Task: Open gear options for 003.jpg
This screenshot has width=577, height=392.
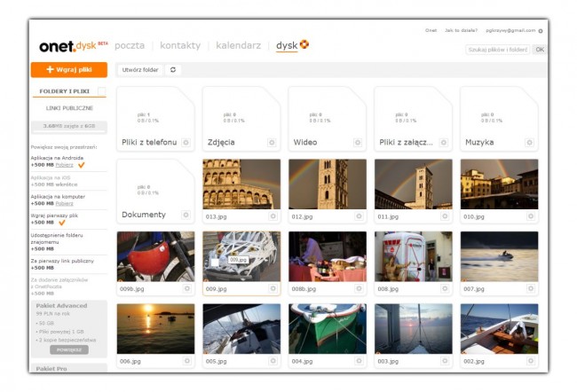Action: pos(445,361)
